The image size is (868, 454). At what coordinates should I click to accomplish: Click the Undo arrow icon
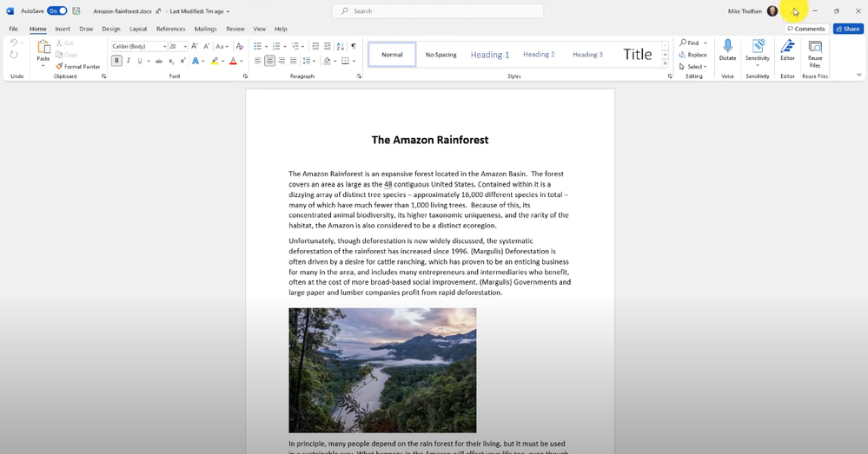(x=14, y=43)
